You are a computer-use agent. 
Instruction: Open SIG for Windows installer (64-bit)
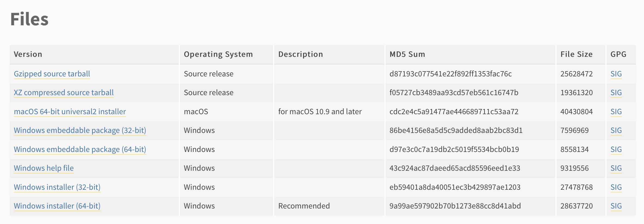click(616, 206)
